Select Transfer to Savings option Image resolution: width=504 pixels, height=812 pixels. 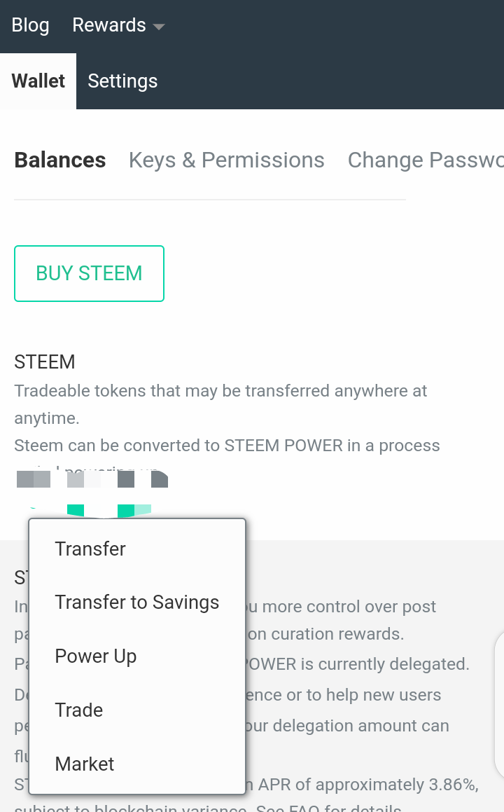136,603
